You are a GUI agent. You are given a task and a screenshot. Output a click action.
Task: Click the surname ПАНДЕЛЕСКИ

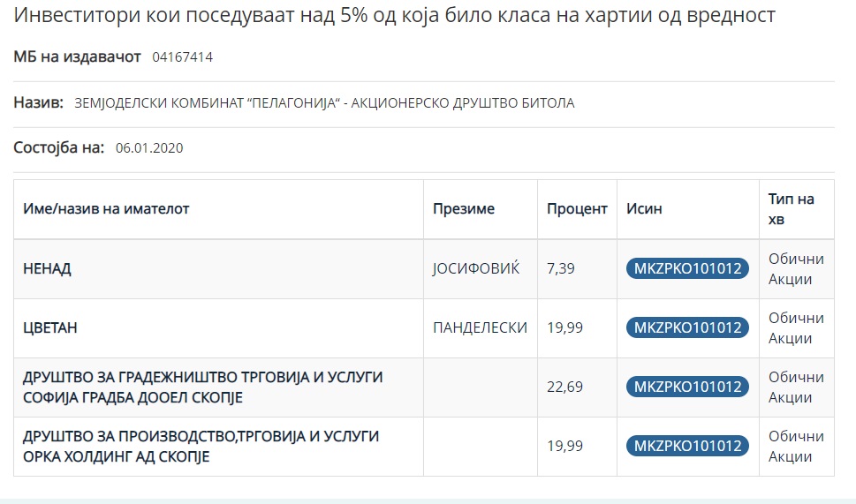[480, 327]
